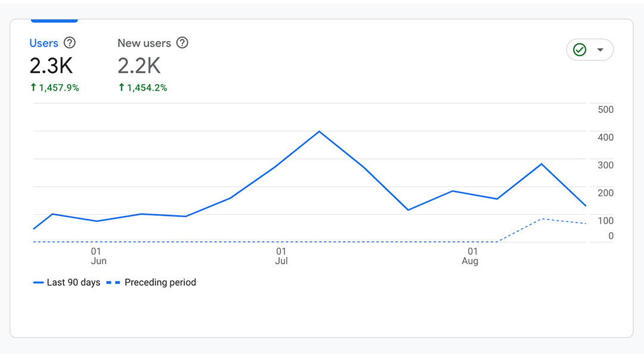Toggle the Last 90 days legend label
This screenshot has height=358, width=644.
click(x=73, y=283)
